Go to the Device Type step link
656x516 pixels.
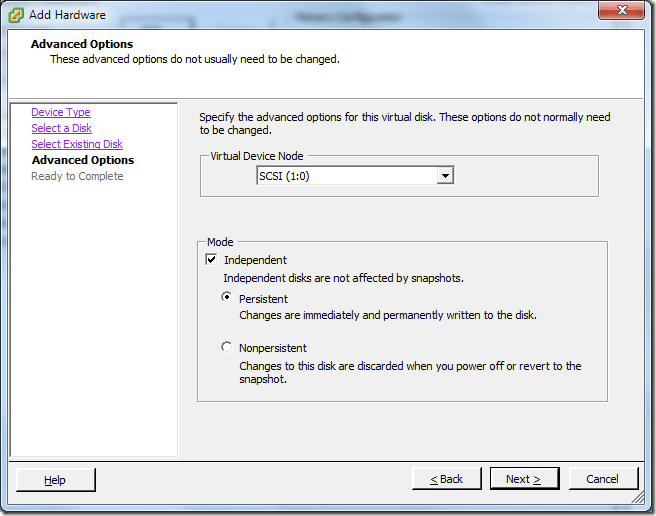tap(61, 112)
